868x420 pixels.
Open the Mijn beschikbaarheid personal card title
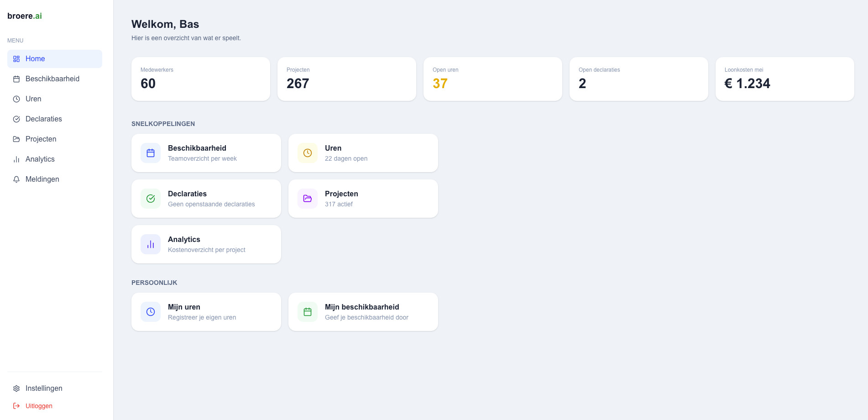pos(362,307)
